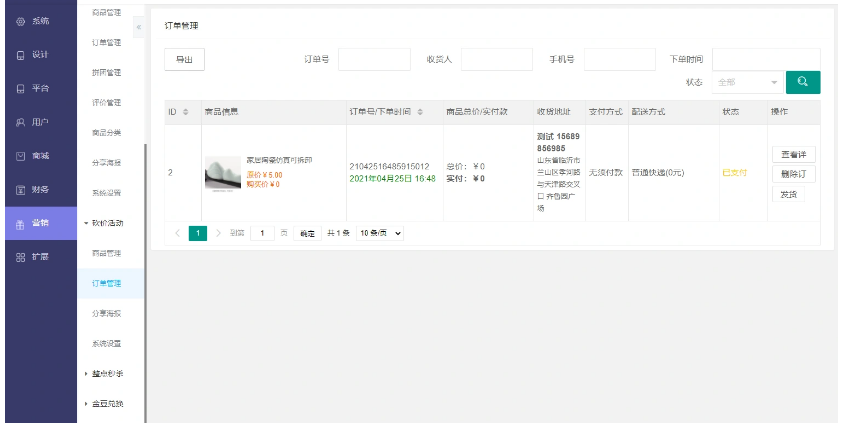The height and width of the screenshot is (423, 852).
Task: Click order number 21042516485915012
Action: point(389,167)
